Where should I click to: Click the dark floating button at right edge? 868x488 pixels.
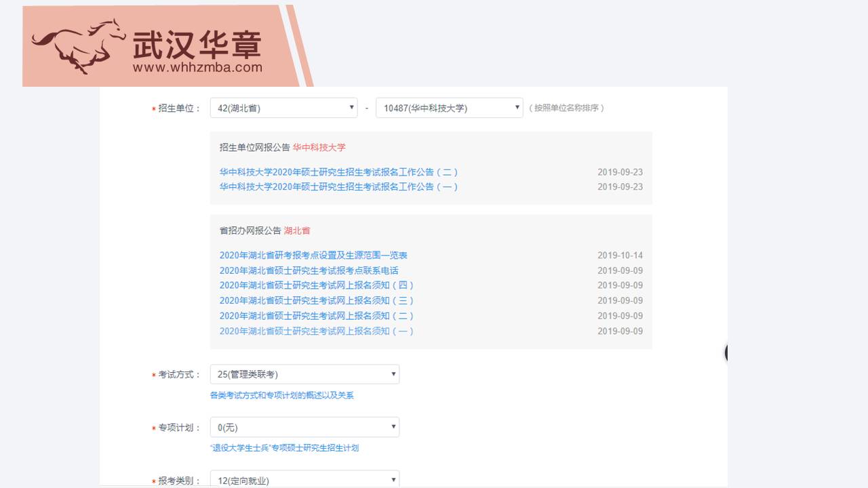tap(726, 352)
